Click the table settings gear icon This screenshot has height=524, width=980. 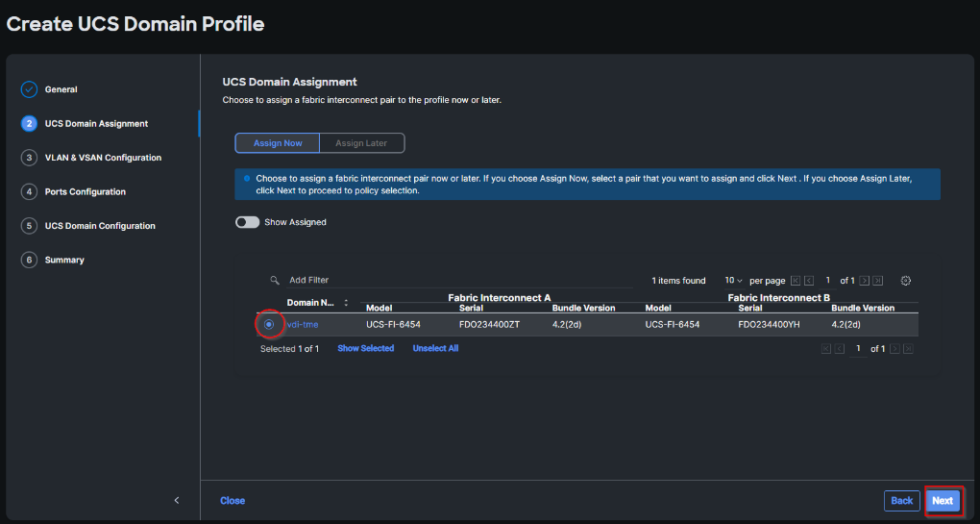[x=905, y=281]
